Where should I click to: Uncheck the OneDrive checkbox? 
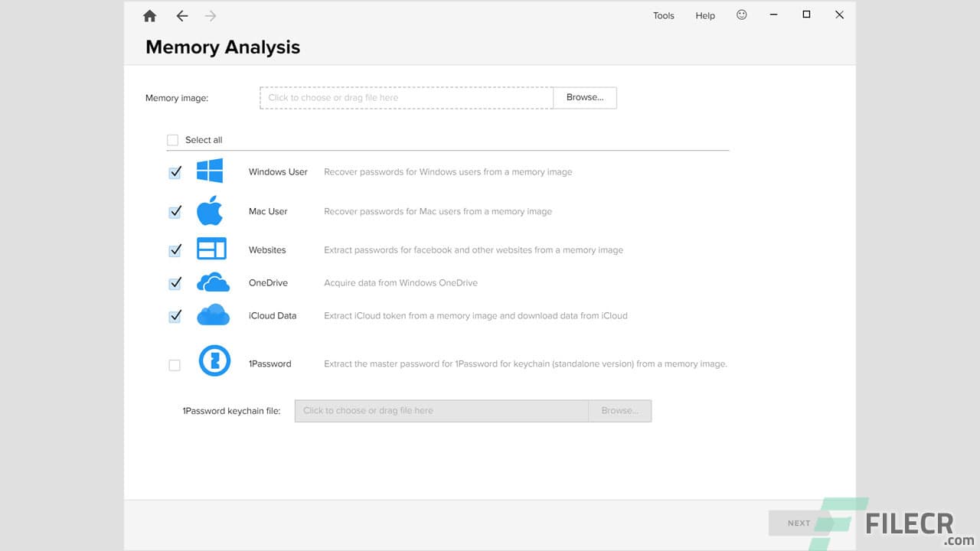pyautogui.click(x=174, y=282)
